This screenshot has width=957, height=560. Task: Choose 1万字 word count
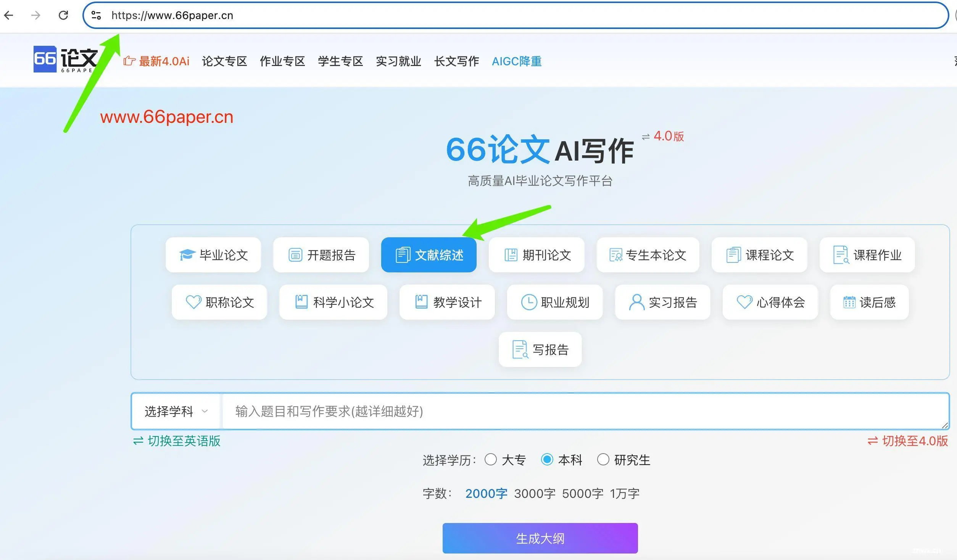[x=625, y=493]
